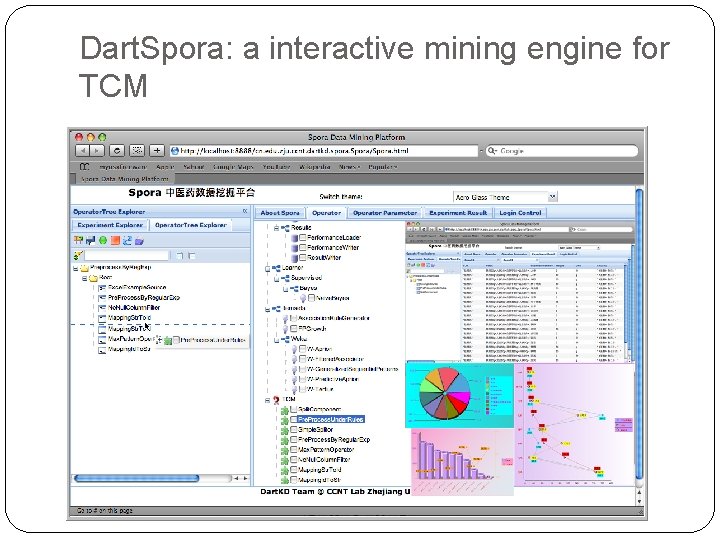Click green puzzle icon beside SimpleSpliter

(285, 430)
